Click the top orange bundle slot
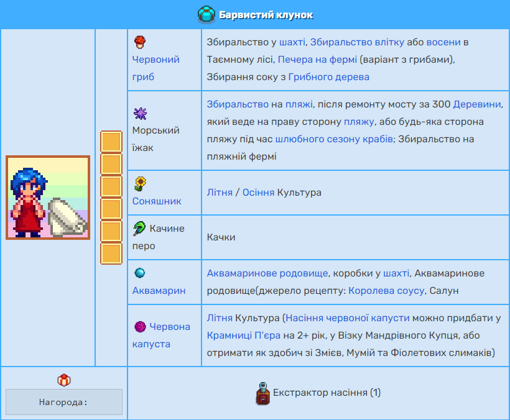This screenshot has height=420, width=510. pyautogui.click(x=111, y=142)
